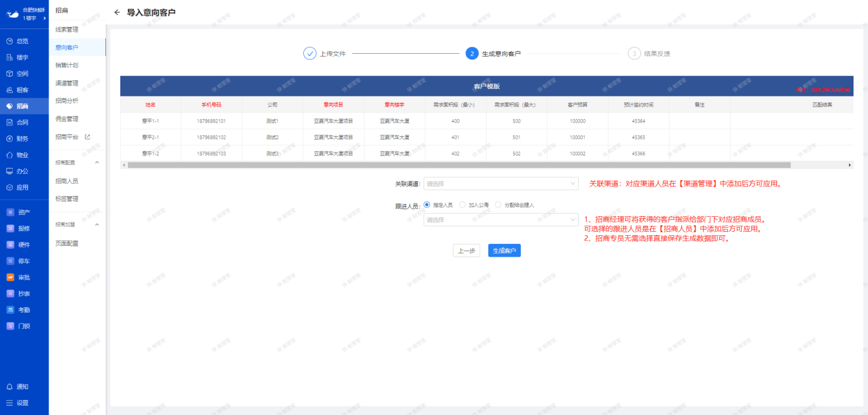Image resolution: width=868 pixels, height=415 pixels.
Task: Click the back arrow beside 导入意向客户
Action: point(117,12)
